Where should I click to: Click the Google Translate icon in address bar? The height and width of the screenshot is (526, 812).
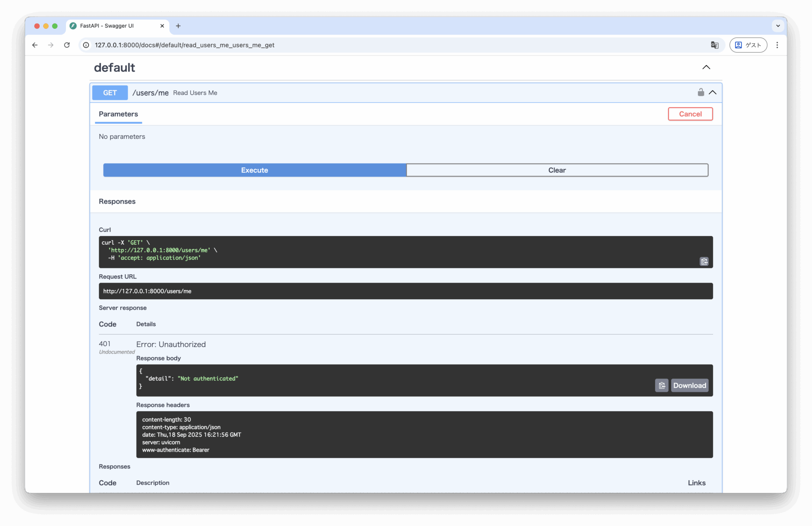pyautogui.click(x=714, y=45)
